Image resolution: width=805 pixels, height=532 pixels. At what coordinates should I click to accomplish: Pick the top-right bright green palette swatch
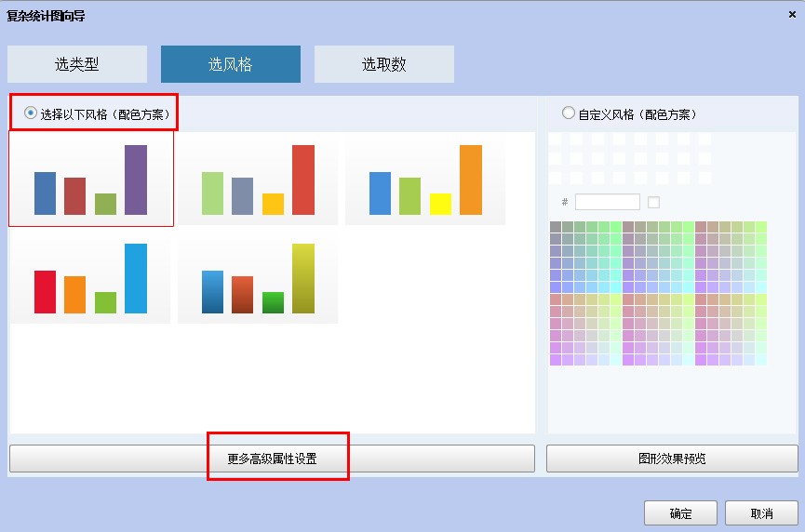[x=761, y=227]
